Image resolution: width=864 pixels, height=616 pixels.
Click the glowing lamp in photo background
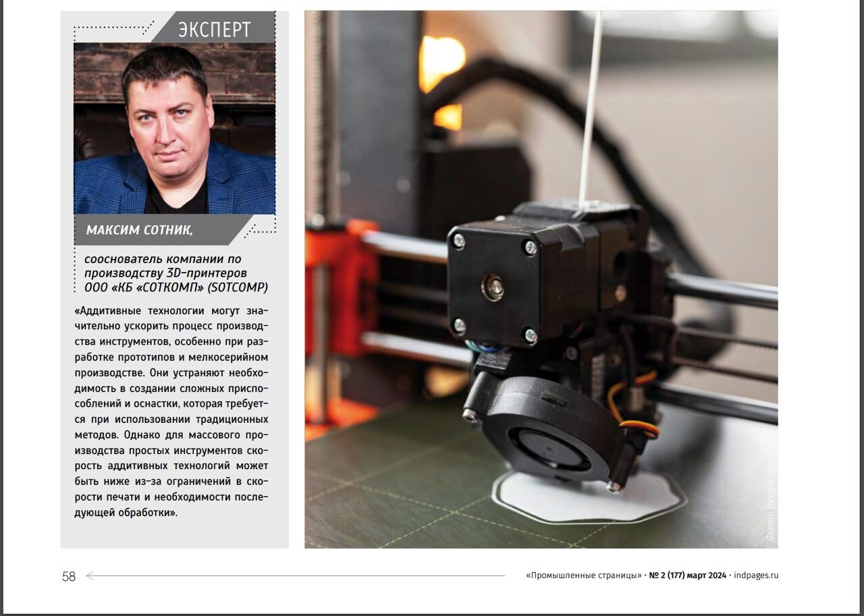pos(442,64)
